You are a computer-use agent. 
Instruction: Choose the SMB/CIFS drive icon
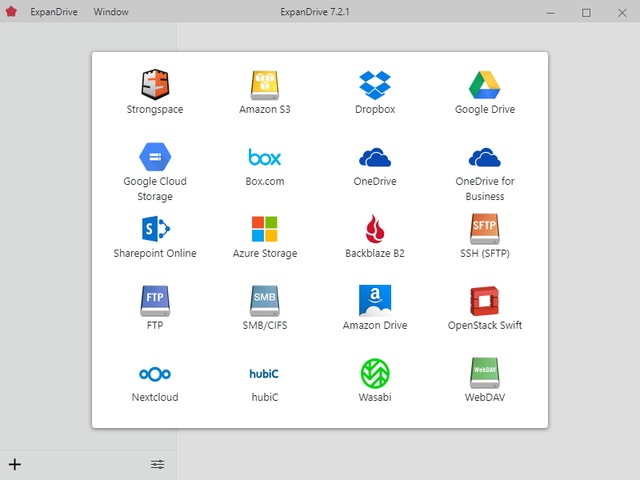[x=265, y=300]
